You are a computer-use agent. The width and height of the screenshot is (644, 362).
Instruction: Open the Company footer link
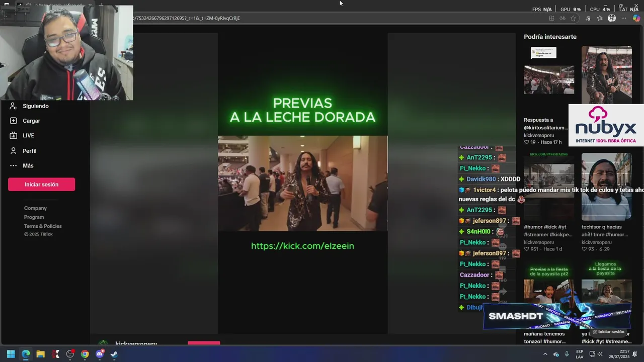pyautogui.click(x=35, y=208)
